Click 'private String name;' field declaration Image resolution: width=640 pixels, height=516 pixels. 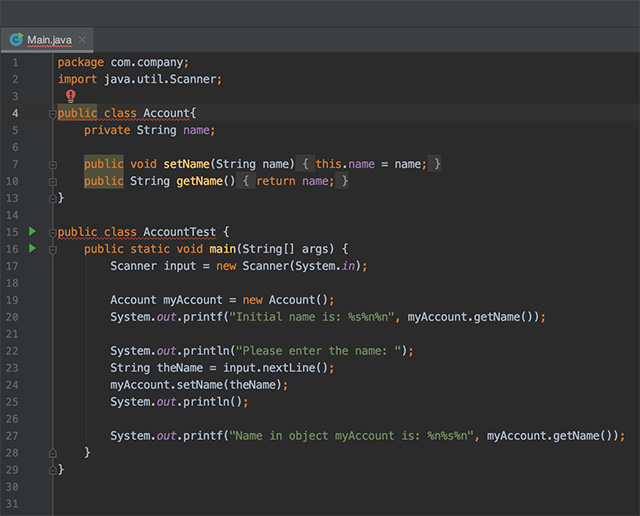(149, 130)
